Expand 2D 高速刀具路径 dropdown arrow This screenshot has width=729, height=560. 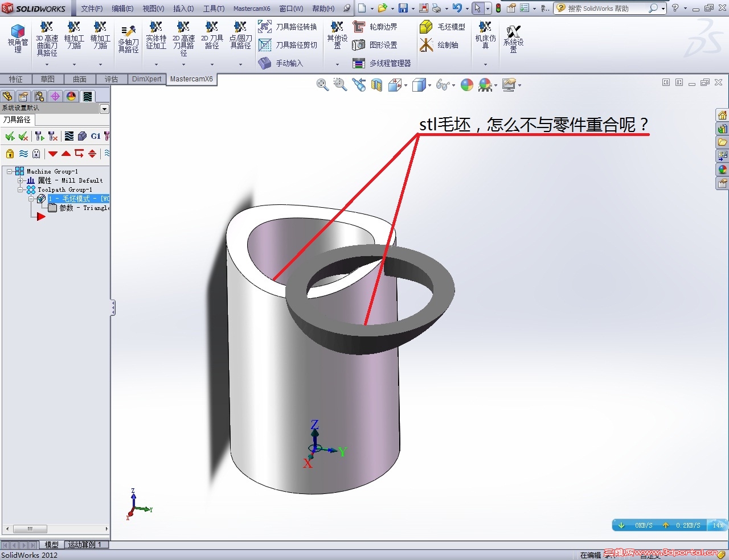tap(183, 64)
